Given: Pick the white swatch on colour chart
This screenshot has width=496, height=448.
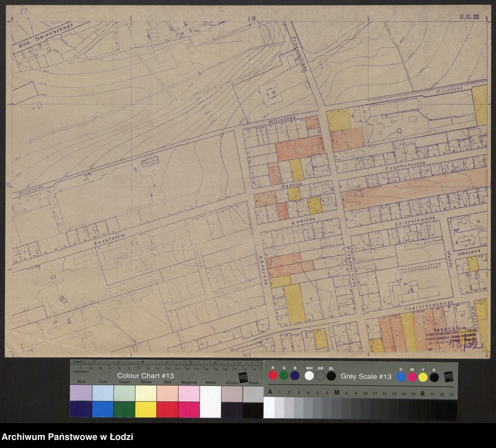Looking at the screenshot, I should [211, 402].
